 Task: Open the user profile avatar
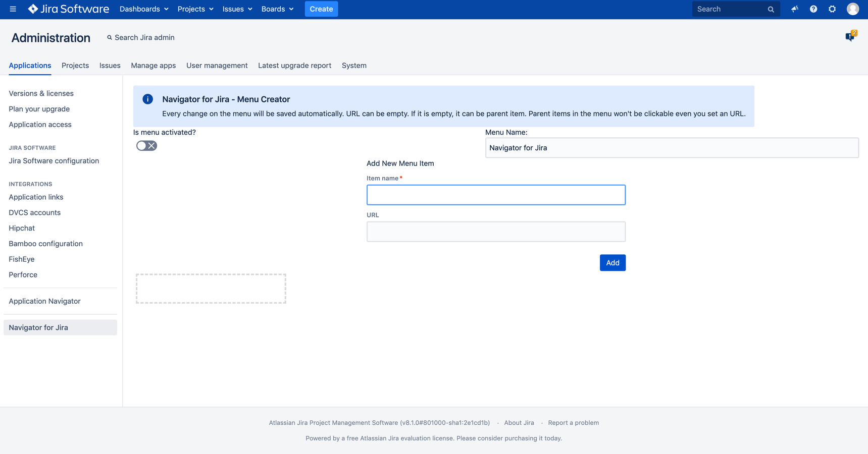853,9
